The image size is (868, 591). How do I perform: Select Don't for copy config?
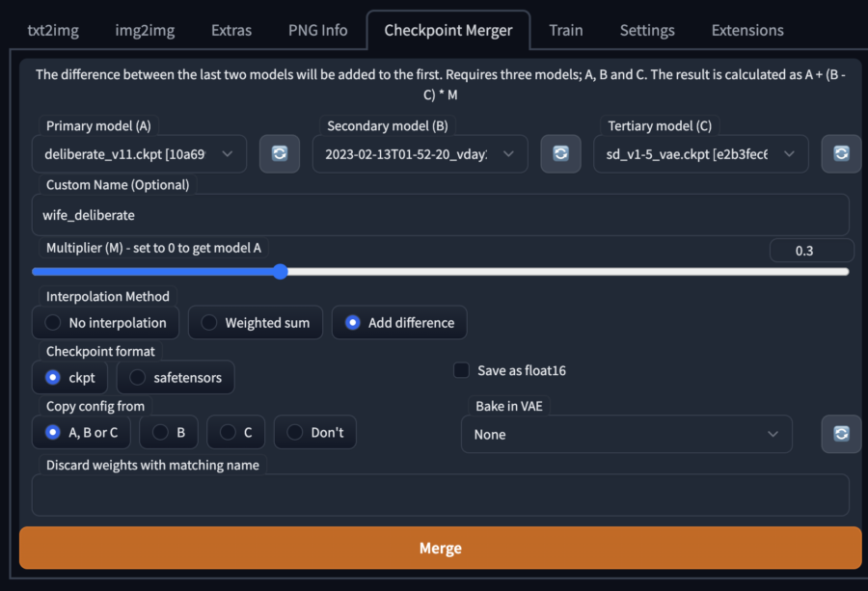click(315, 432)
